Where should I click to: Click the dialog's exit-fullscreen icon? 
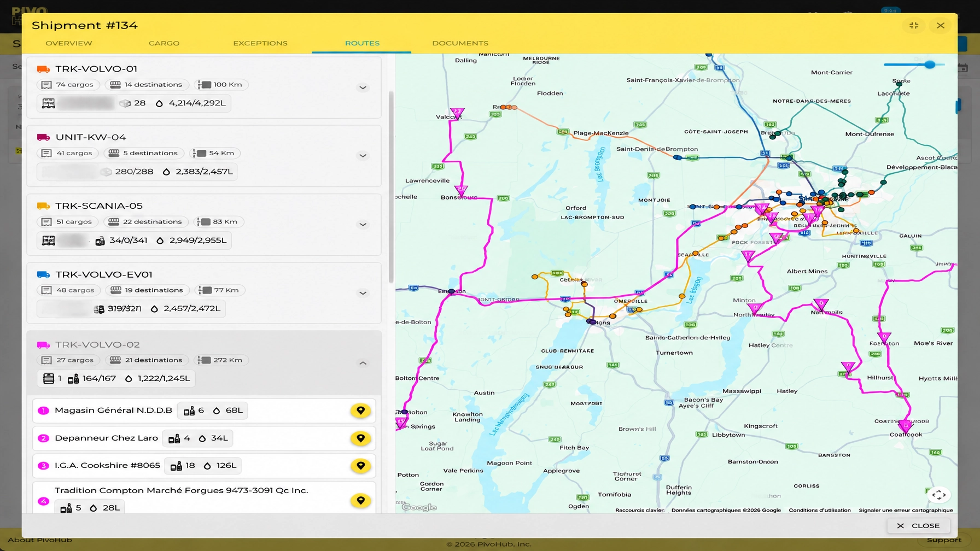pyautogui.click(x=914, y=25)
